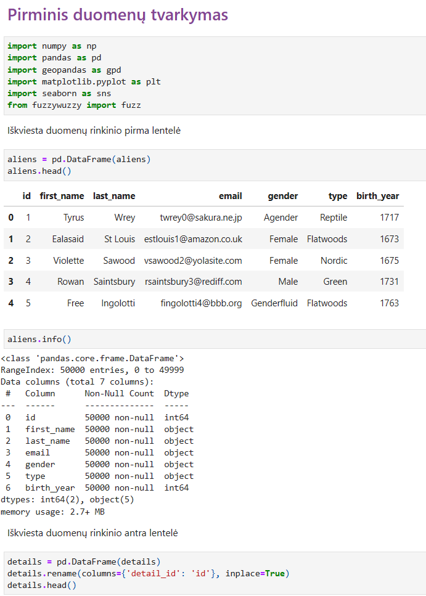Click the cell 'Violette'
Viewport: 426px width, 596px height.
click(x=68, y=261)
